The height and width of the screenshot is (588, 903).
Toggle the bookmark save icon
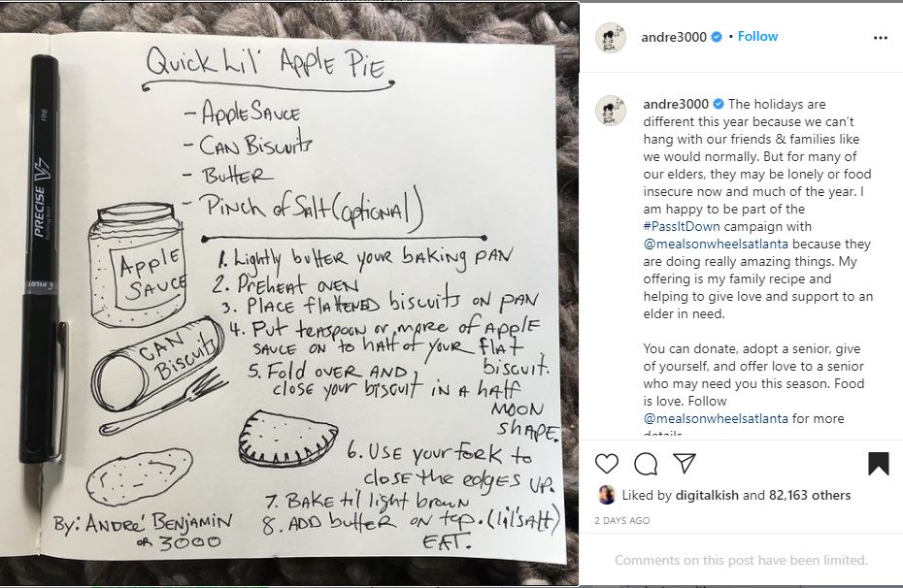coord(878,464)
